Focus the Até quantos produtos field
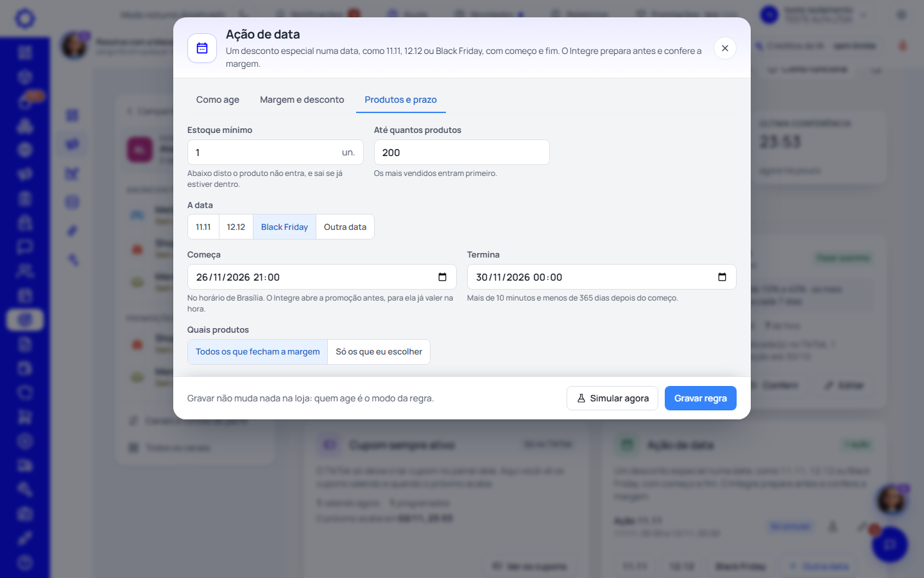 click(462, 152)
